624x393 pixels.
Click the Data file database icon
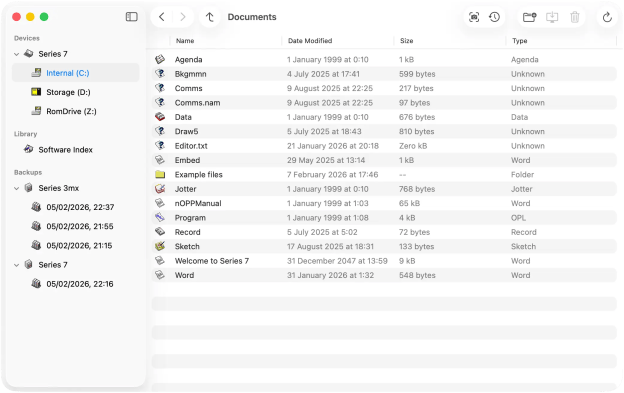(160, 117)
